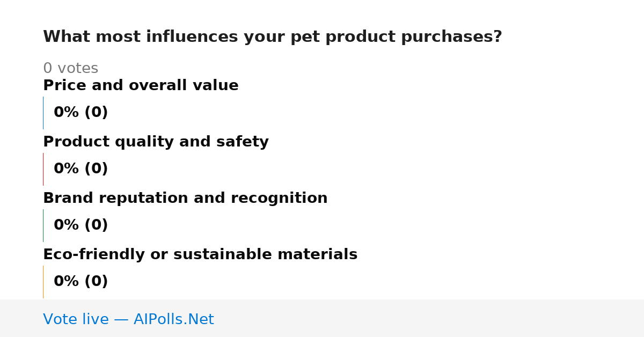The width and height of the screenshot is (644, 337).
Task: Click the 0% (0) result under Brand reputation
Action: tap(81, 225)
